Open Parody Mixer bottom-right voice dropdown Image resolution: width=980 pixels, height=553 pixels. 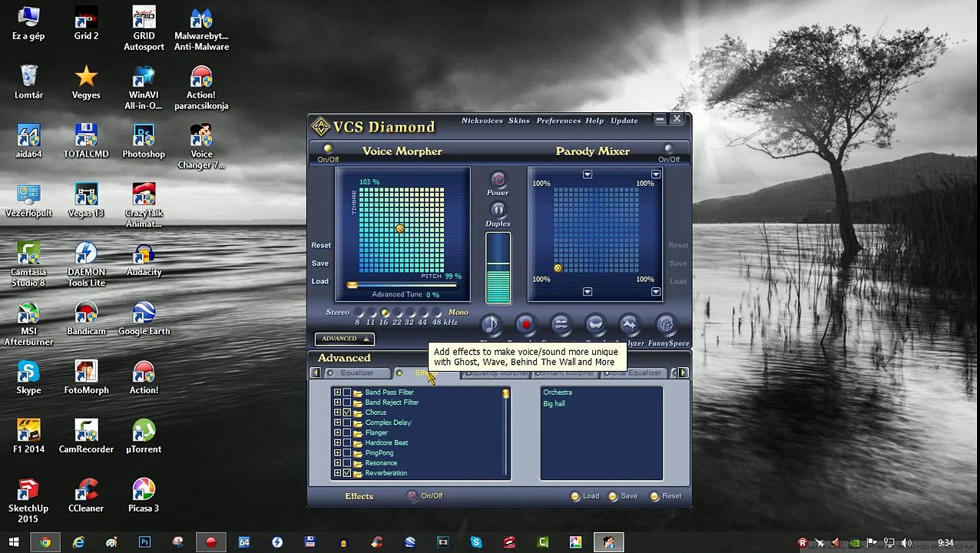point(656,292)
